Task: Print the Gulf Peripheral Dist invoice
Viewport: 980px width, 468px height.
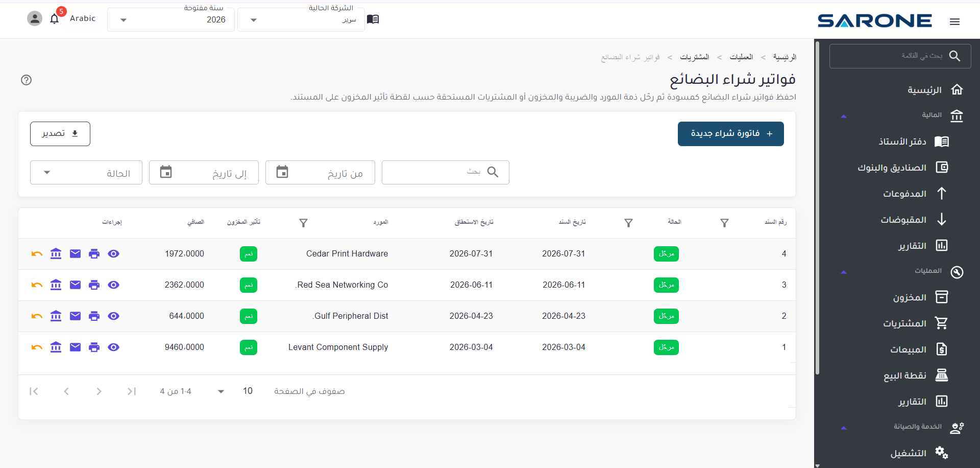Action: coord(94,316)
